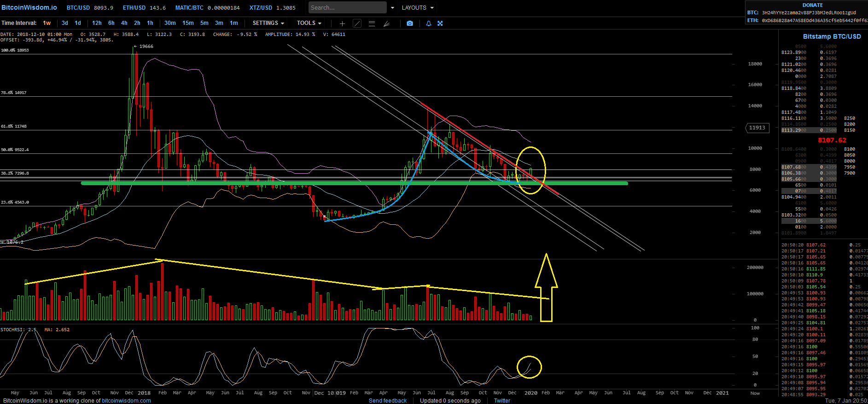Choose the horizontal lines drawing tool
This screenshot has width=868, height=404.
(372, 23)
